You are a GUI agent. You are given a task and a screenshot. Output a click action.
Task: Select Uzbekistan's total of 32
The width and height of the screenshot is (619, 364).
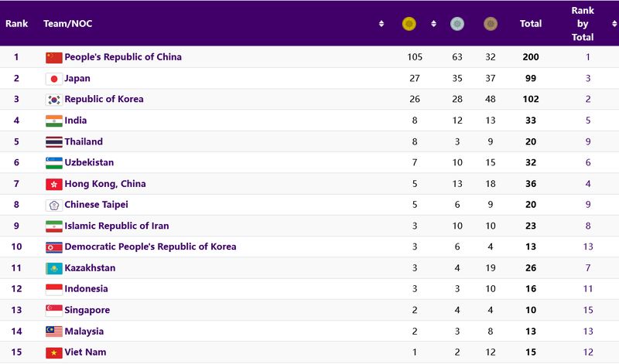531,162
